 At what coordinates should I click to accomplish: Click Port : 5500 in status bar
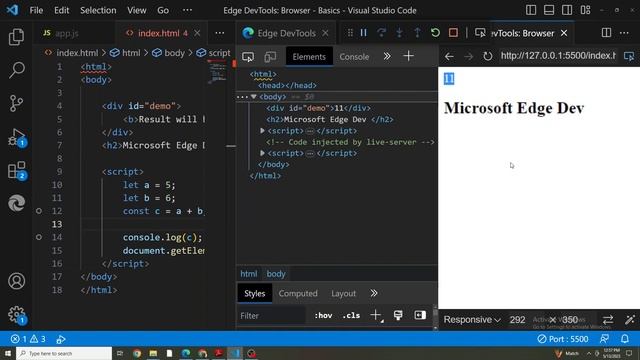click(563, 339)
